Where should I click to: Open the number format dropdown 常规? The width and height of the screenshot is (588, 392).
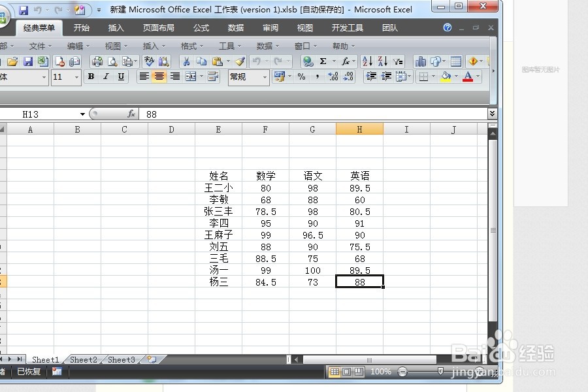pyautogui.click(x=265, y=77)
